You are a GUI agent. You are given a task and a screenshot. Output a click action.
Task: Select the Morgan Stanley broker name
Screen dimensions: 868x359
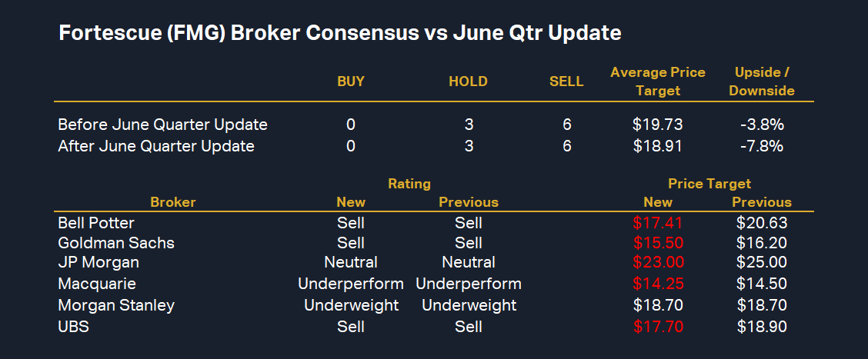point(116,305)
